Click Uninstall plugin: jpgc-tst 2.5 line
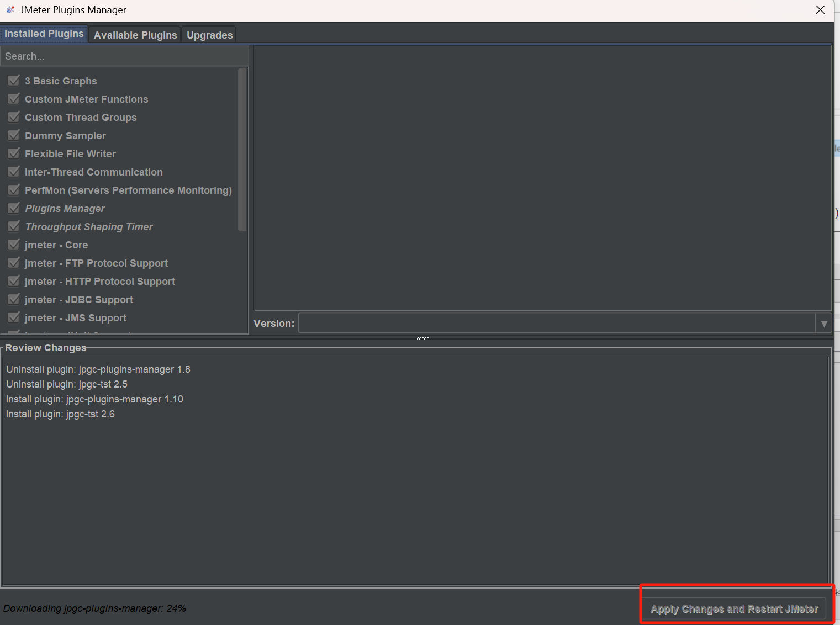840x625 pixels. coord(67,384)
